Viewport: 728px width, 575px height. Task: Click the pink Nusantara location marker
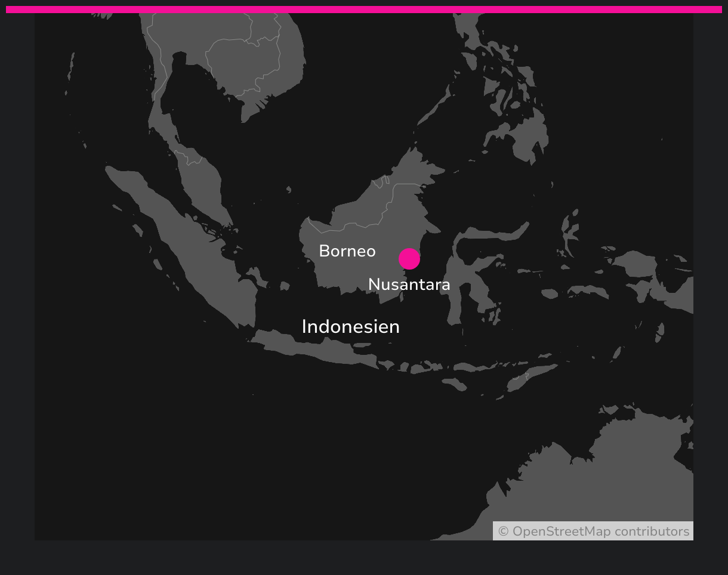[409, 259]
